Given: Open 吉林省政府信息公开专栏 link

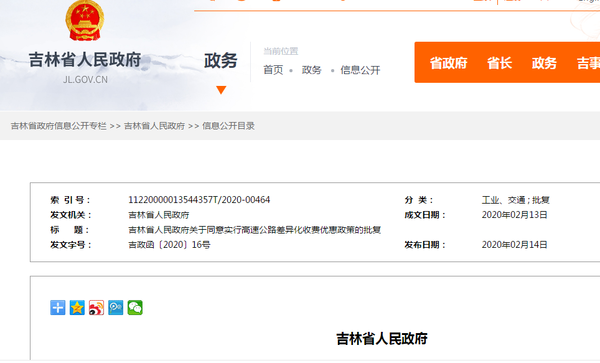Looking at the screenshot, I should point(59,126).
